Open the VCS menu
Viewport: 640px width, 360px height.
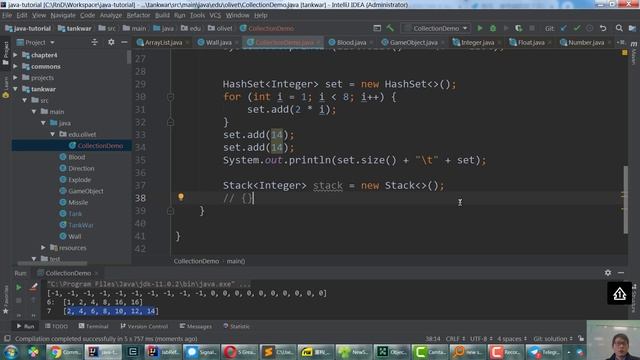click(x=215, y=15)
